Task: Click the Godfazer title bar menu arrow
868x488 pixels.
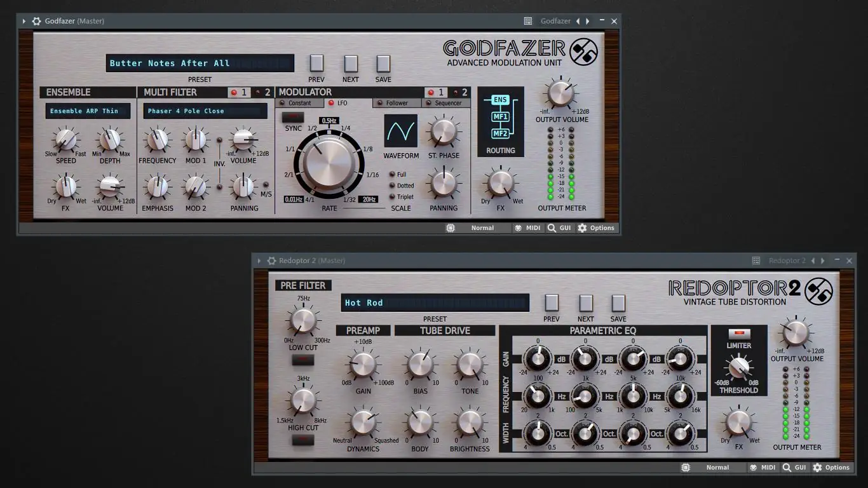Action: point(24,21)
